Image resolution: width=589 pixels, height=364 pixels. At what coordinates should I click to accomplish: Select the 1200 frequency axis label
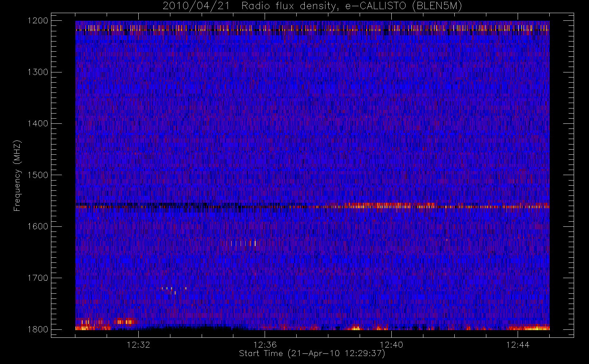pyautogui.click(x=38, y=21)
